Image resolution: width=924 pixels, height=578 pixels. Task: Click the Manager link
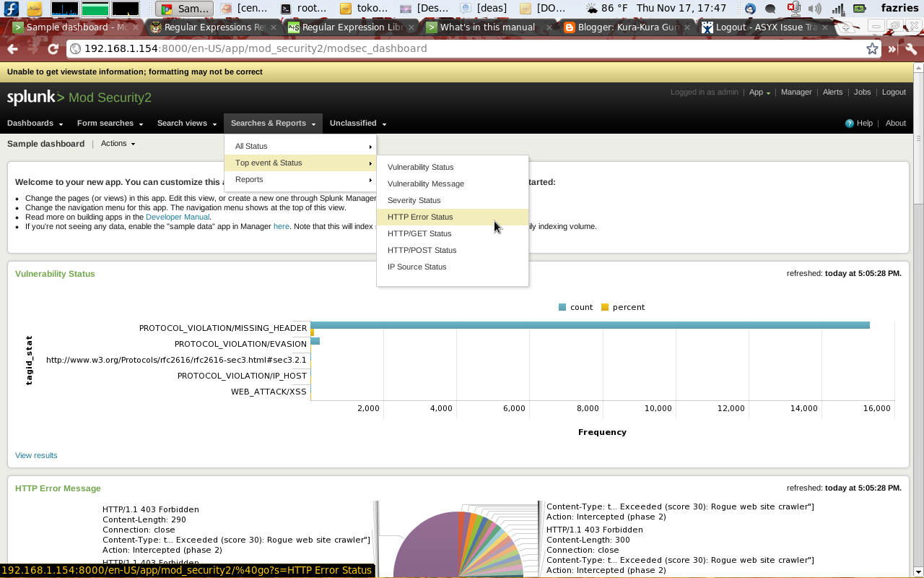(796, 92)
